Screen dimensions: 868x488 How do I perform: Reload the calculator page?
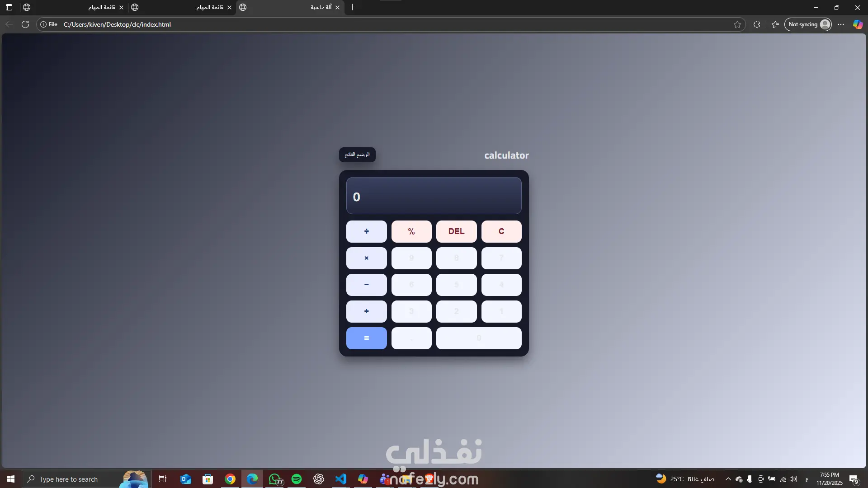point(25,24)
